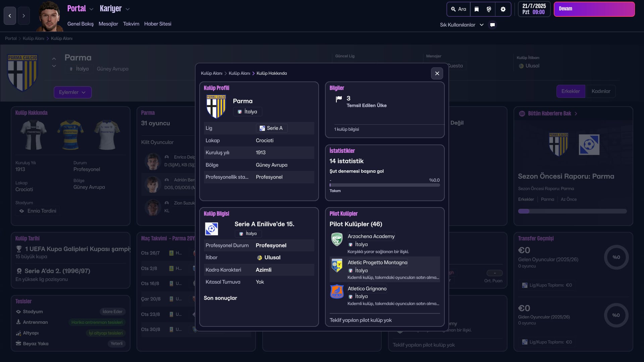Image resolution: width=644 pixels, height=362 pixels.
Task: Click the forward navigation arrow
Action: 23,16
